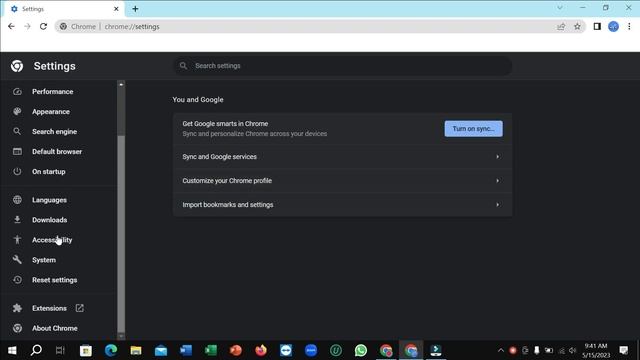Open notification center icon
The height and width of the screenshot is (360, 640).
(624, 350)
